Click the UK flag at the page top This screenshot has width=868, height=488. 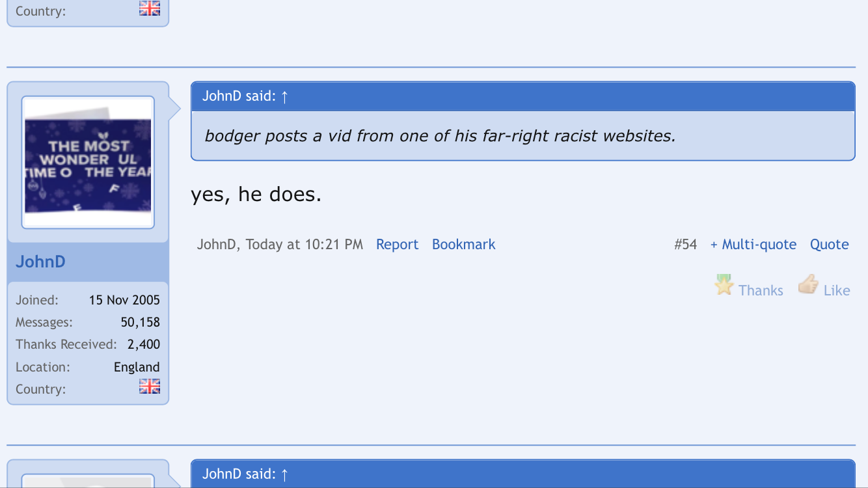tap(150, 8)
